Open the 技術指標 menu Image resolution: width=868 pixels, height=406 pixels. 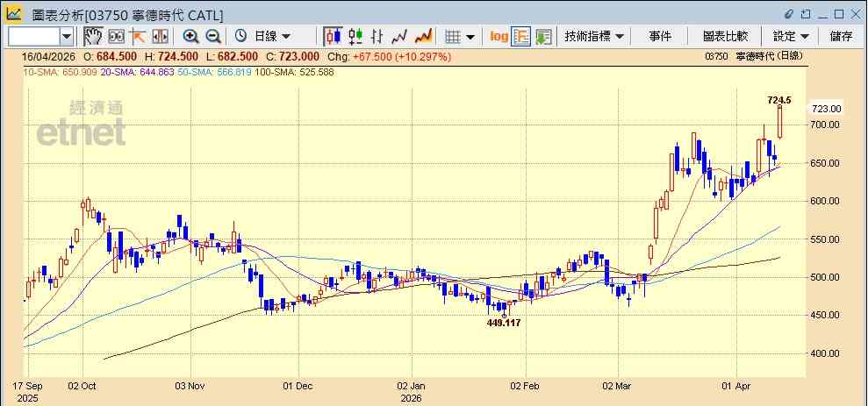coord(594,37)
